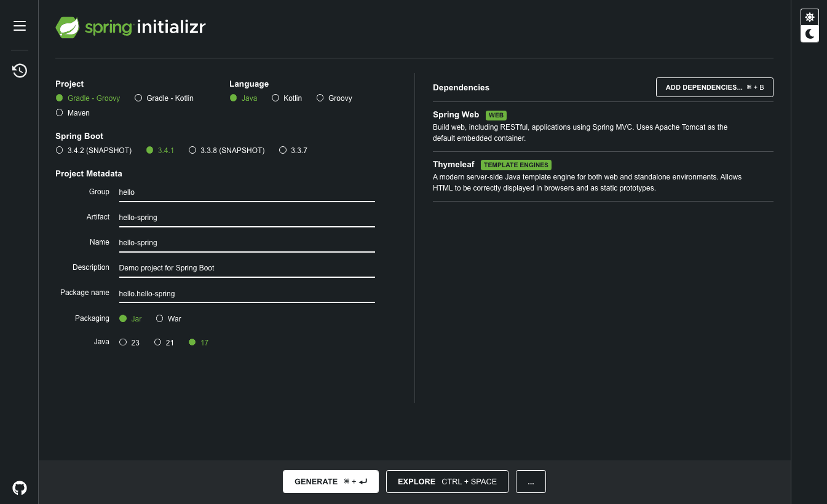This screenshot has width=827, height=504.
Task: Click the Artifact input field
Action: coord(247,218)
